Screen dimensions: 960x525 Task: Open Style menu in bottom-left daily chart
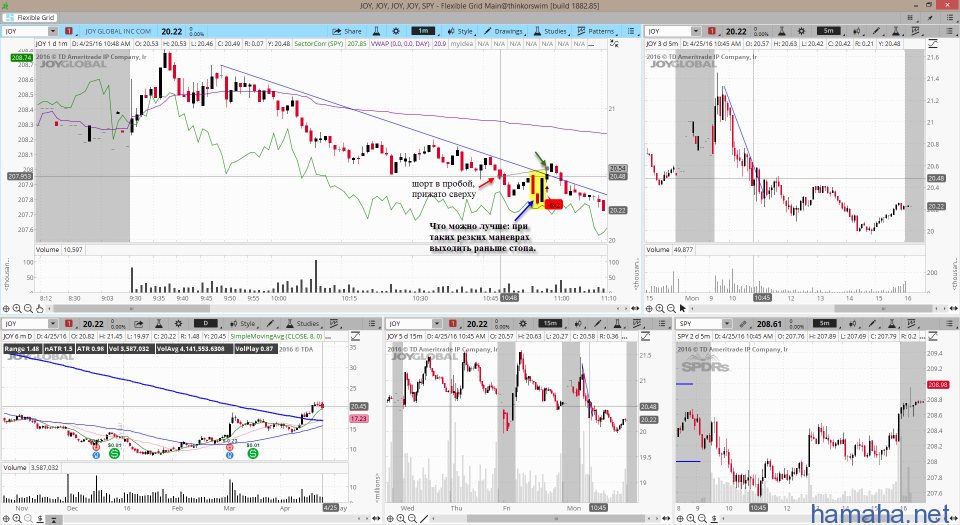[242, 324]
